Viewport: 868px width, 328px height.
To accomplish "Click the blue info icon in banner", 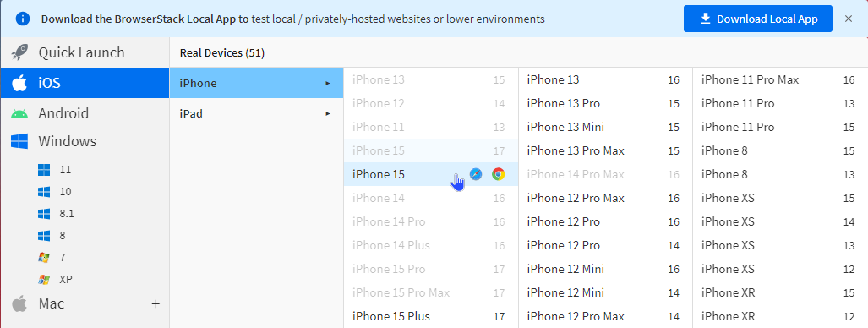I will pyautogui.click(x=23, y=19).
